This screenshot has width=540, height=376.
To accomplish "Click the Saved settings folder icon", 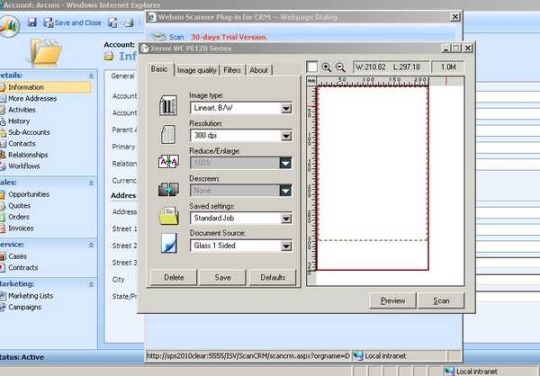I will [168, 216].
